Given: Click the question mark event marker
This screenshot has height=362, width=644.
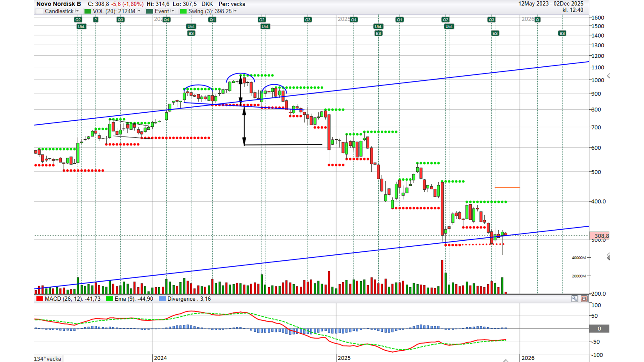Looking at the screenshot, I should click(96, 20).
